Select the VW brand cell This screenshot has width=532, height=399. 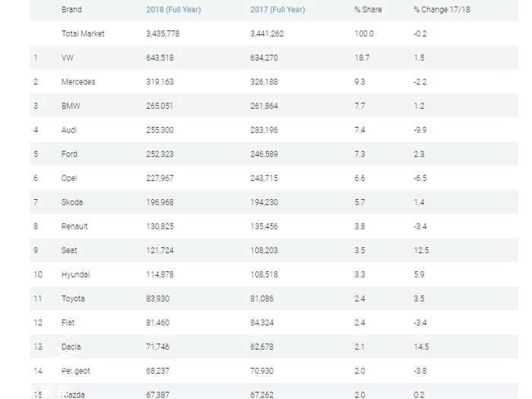point(68,58)
